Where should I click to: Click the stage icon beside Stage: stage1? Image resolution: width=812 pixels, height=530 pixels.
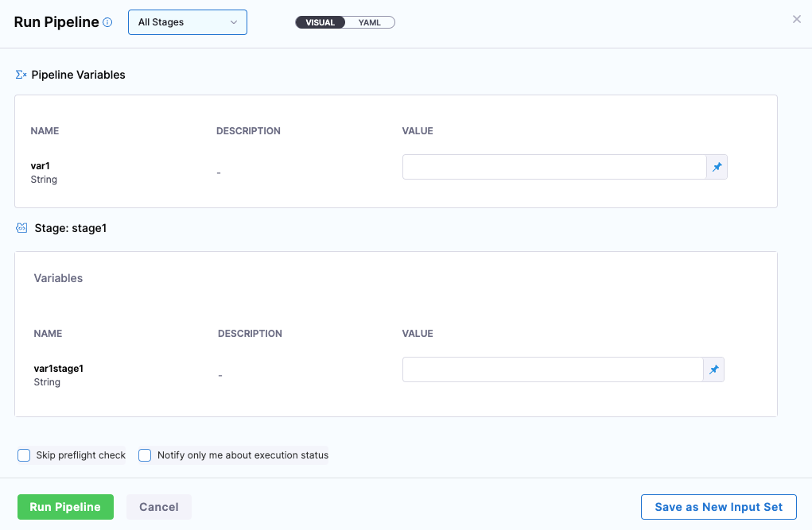click(21, 228)
